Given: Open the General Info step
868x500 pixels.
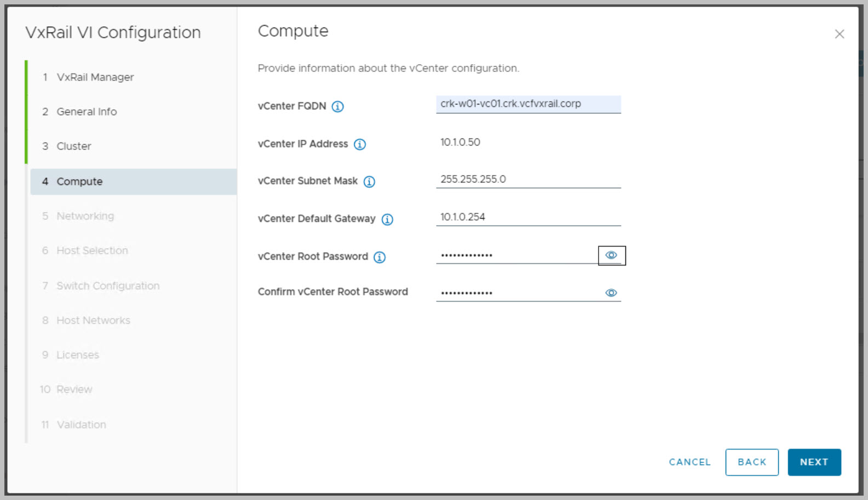Looking at the screenshot, I should pos(87,112).
